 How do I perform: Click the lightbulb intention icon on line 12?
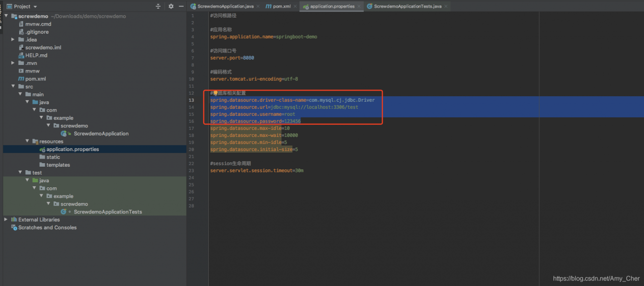coord(215,93)
